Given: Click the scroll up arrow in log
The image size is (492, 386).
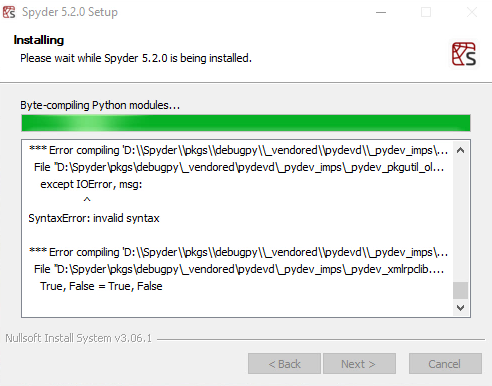Looking at the screenshot, I should point(460,150).
